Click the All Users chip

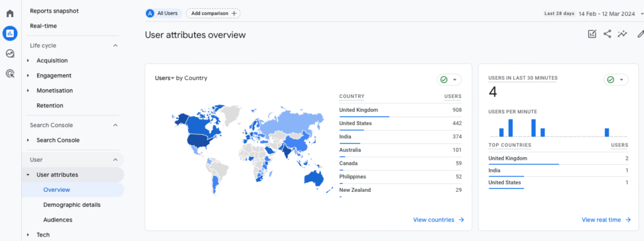click(164, 13)
